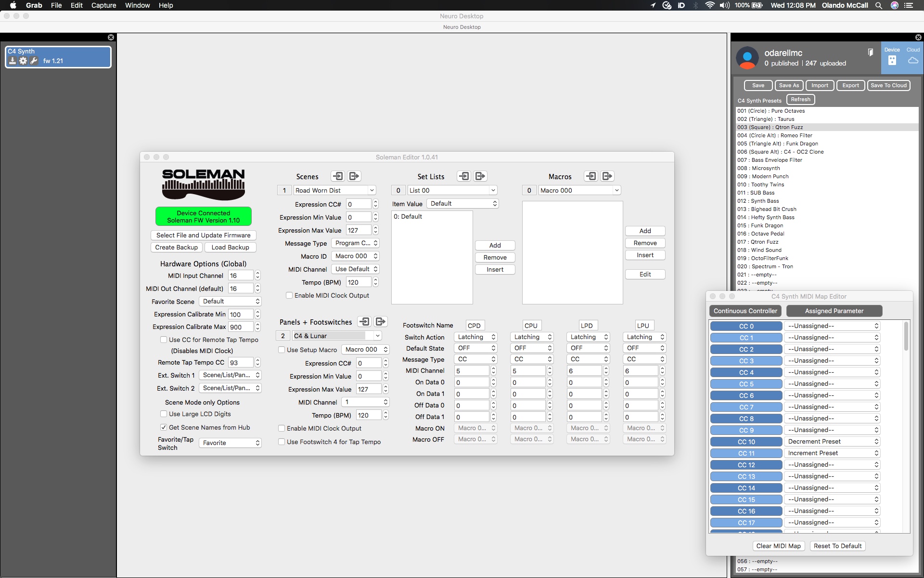Click the MIDI Map Editor vertical scrollbar

tap(907, 337)
